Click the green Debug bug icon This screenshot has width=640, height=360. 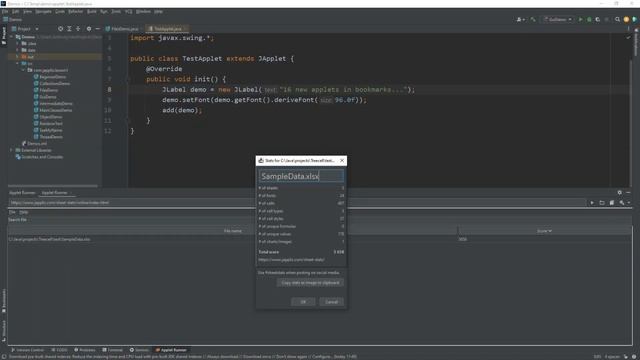pyautogui.click(x=589, y=19)
